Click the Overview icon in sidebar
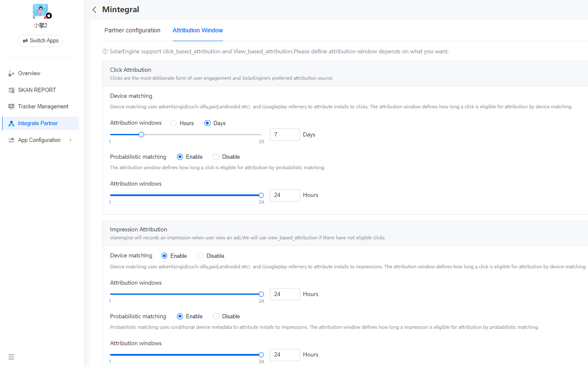Image resolution: width=588 pixels, height=367 pixels. pos(11,73)
